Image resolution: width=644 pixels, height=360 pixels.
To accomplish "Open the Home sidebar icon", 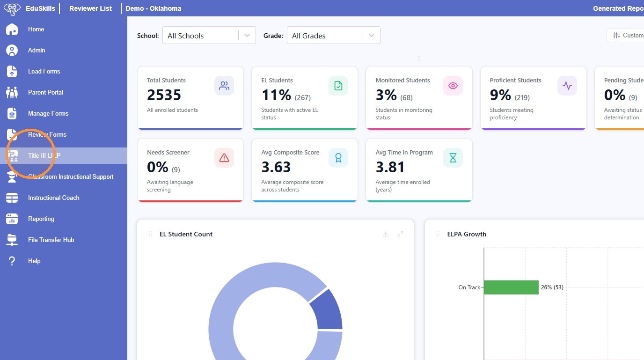I will coord(12,29).
